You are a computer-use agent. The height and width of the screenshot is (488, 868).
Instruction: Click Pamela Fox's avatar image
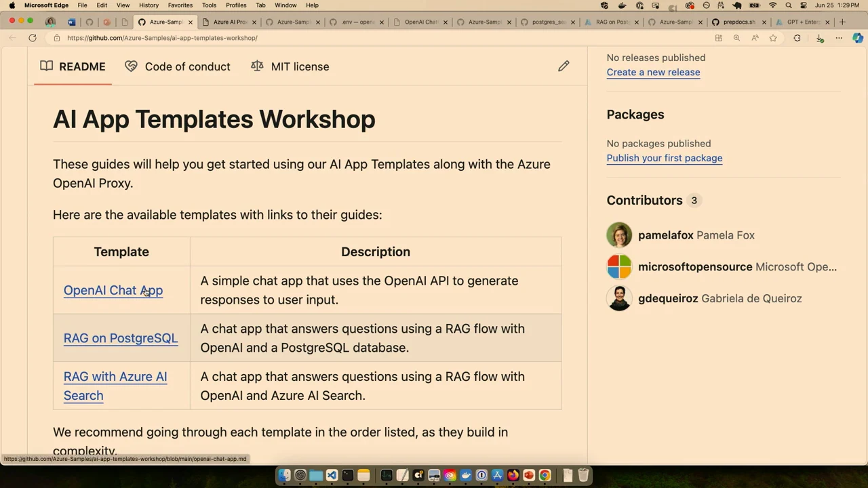(x=619, y=235)
